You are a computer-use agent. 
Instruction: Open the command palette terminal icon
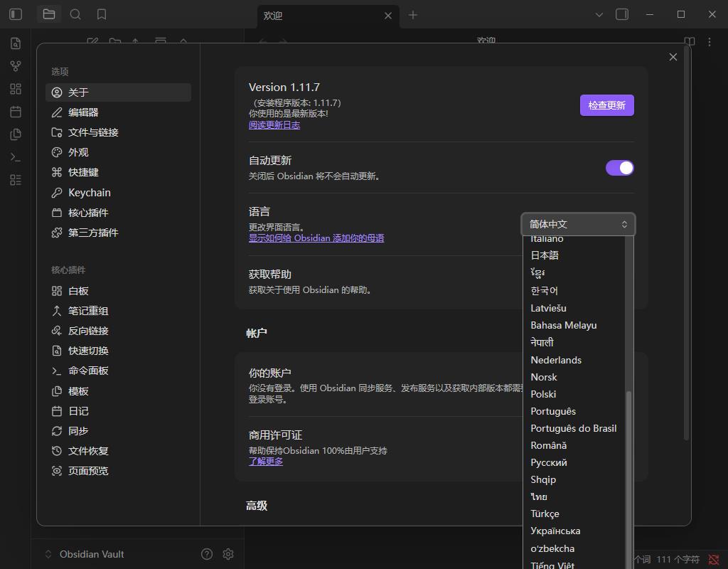coord(15,156)
